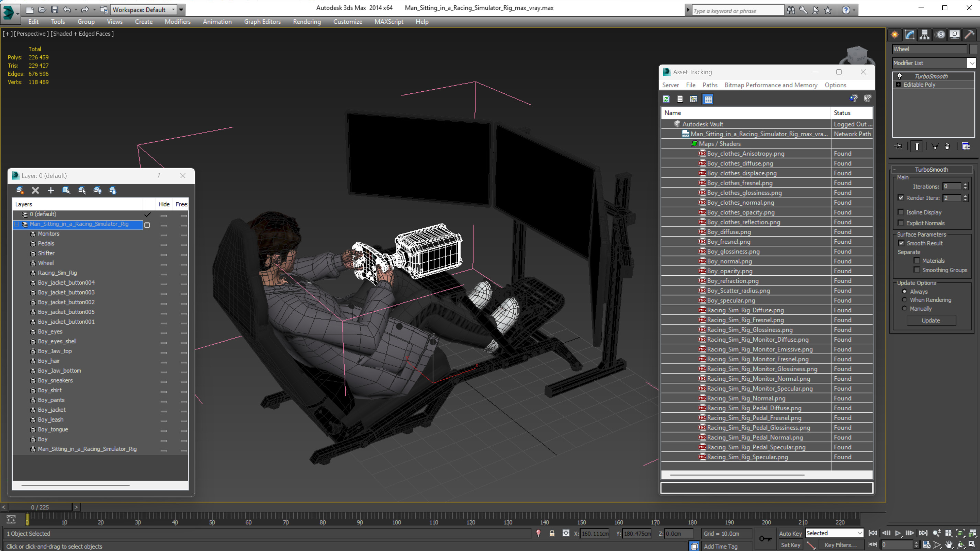This screenshot has height=551, width=980.
Task: Check Separate by Materials
Action: (916, 261)
